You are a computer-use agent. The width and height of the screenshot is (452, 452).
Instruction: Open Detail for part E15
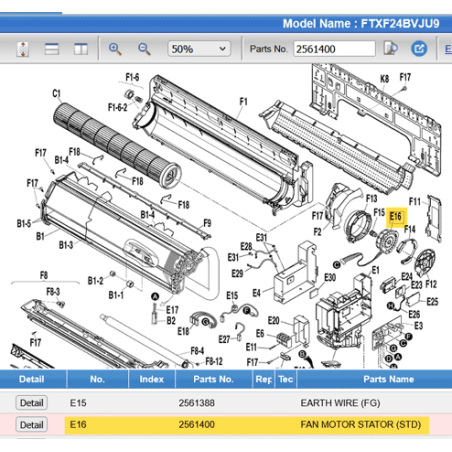point(32,403)
